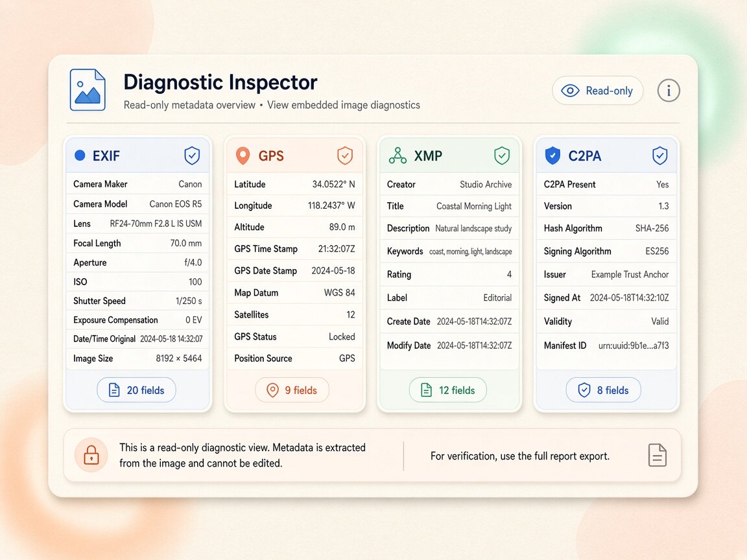Click the Shutter Speed value 1/250 s
This screenshot has width=747, height=560.
[x=189, y=301]
